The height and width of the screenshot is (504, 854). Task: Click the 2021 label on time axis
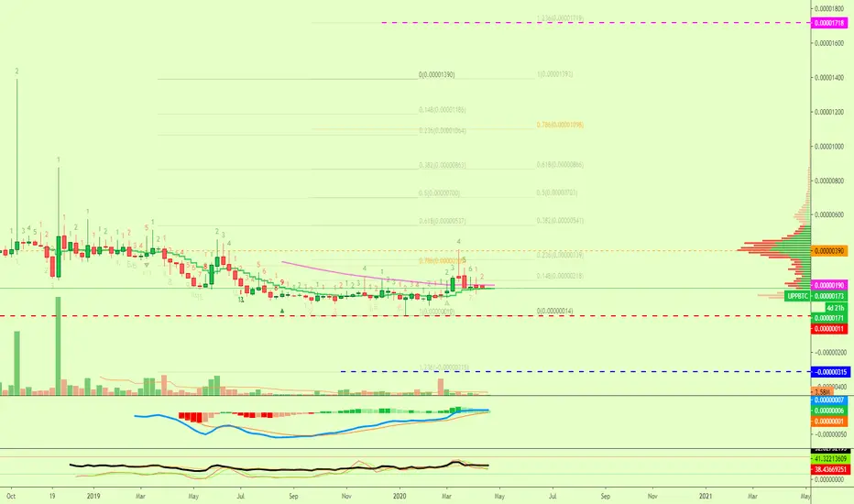click(x=706, y=497)
